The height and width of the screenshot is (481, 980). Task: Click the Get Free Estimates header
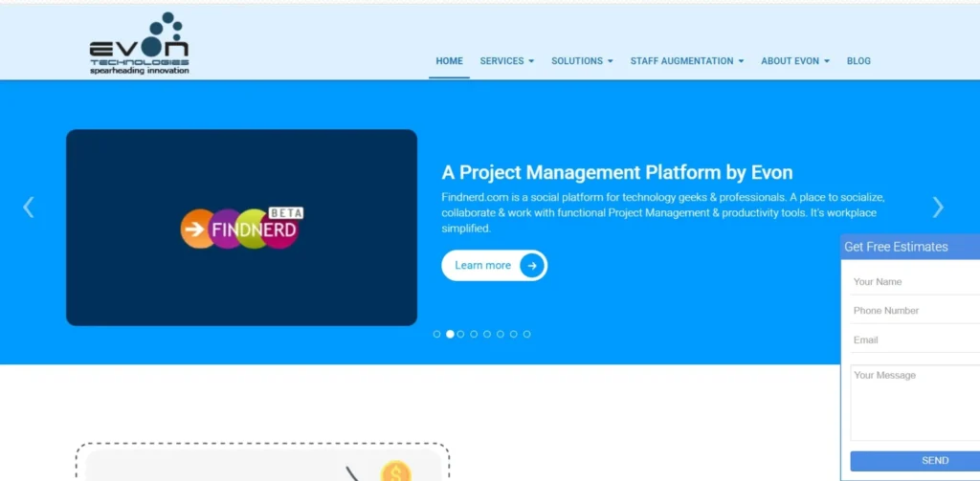pyautogui.click(x=910, y=247)
